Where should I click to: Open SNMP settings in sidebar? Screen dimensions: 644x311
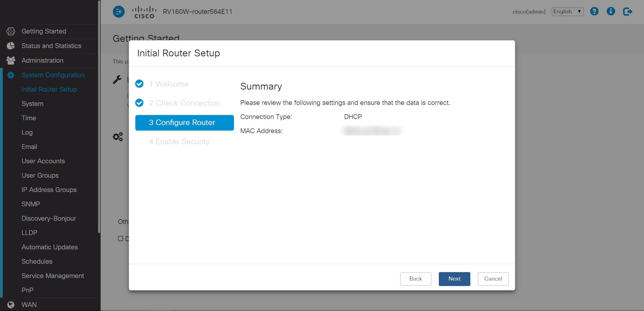[x=31, y=204]
